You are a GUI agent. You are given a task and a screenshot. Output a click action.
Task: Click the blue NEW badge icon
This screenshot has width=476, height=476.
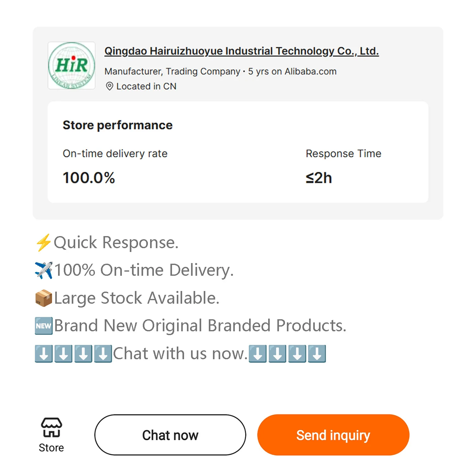coord(43,326)
